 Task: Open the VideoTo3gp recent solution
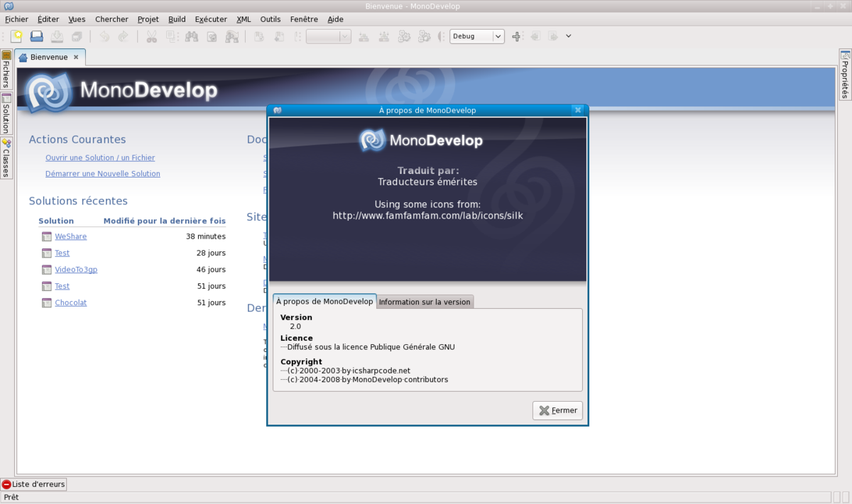[76, 270]
